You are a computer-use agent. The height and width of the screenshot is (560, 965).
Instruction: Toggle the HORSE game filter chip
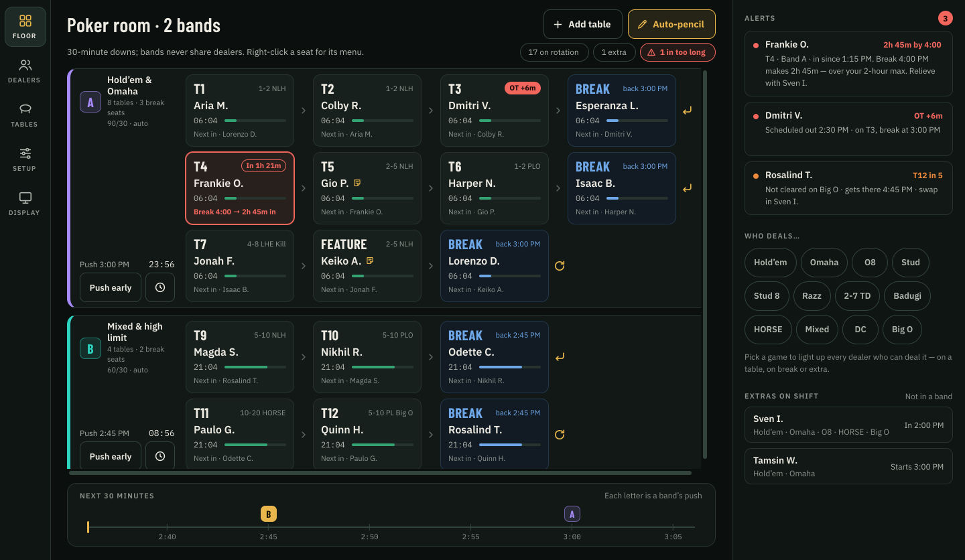(768, 330)
